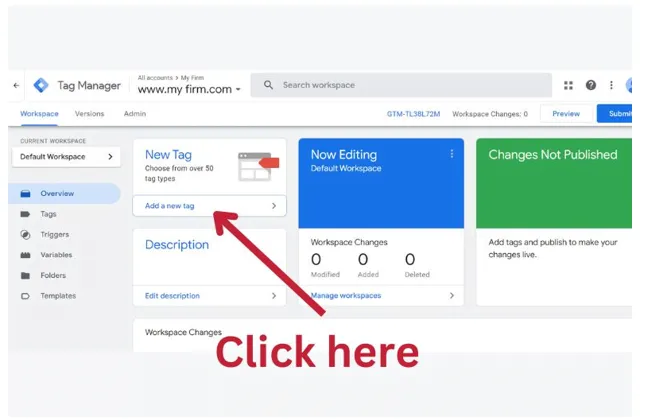Click the Tag Manager title text
The height and width of the screenshot is (419, 646).
(x=89, y=86)
